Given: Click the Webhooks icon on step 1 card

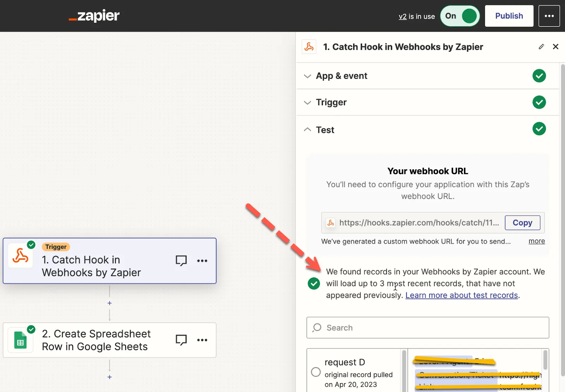Looking at the screenshot, I should 20,256.
